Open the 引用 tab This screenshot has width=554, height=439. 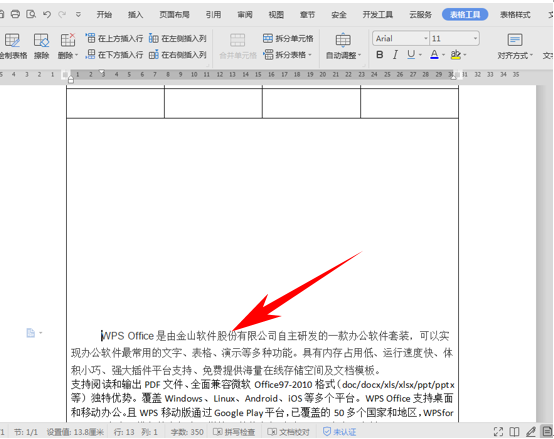(213, 14)
